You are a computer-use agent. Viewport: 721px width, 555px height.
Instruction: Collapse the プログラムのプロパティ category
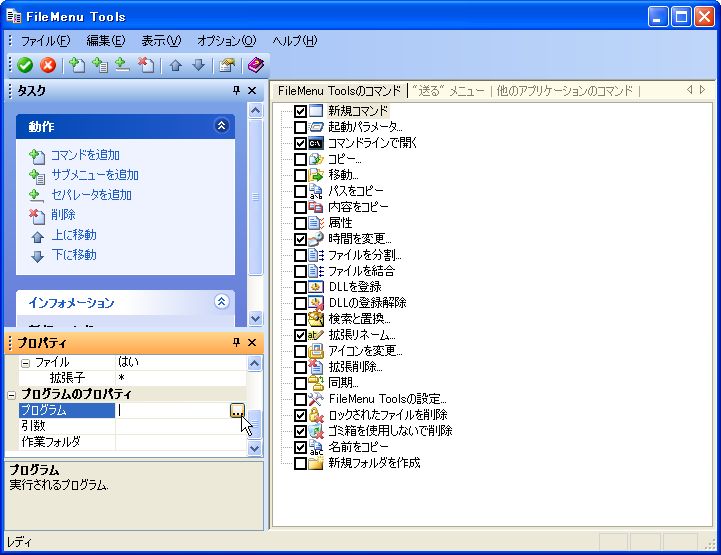pyautogui.click(x=12, y=395)
